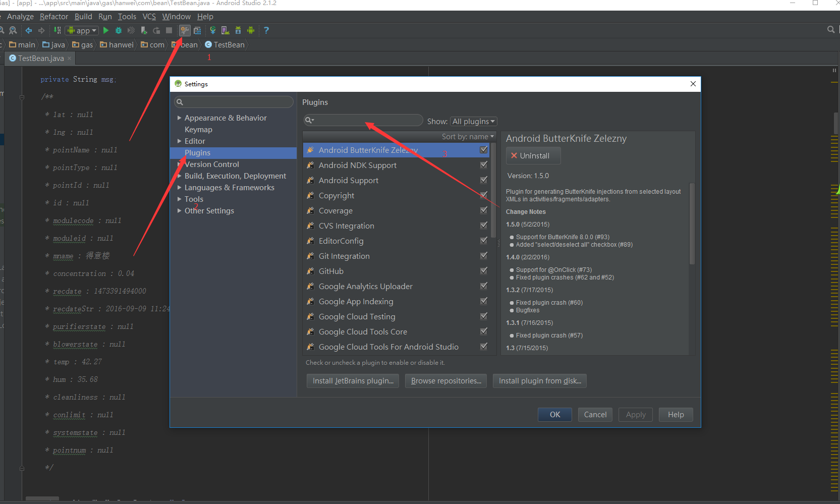Expand the Tools settings node
Viewport: 840px width, 504px height.
click(179, 199)
